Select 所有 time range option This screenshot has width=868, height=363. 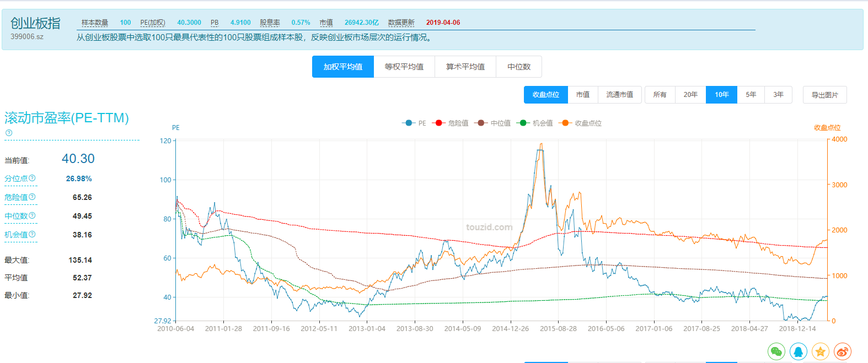pos(660,95)
